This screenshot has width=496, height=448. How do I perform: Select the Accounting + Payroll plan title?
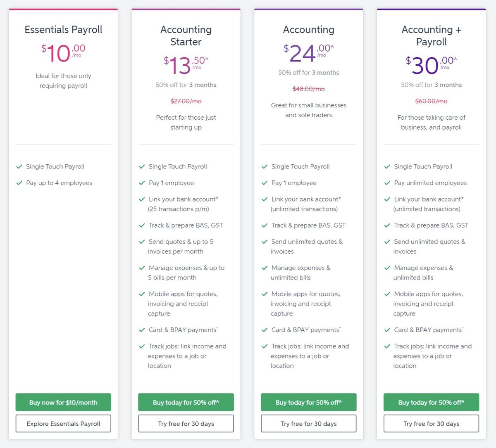click(x=431, y=36)
